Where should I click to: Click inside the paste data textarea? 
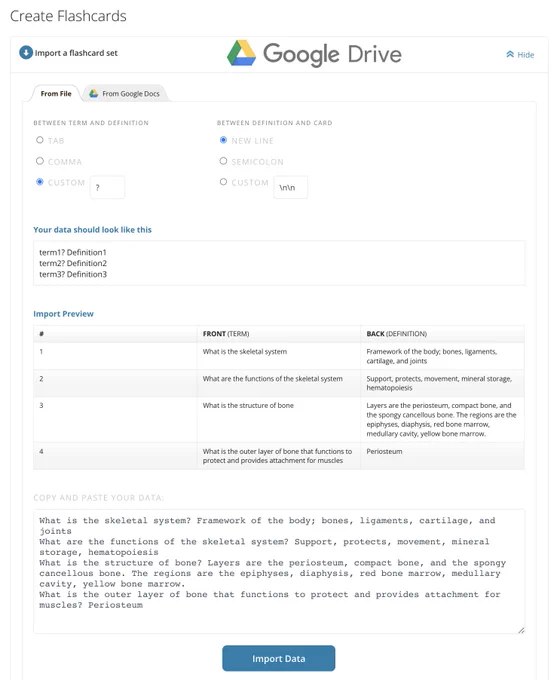[279, 571]
